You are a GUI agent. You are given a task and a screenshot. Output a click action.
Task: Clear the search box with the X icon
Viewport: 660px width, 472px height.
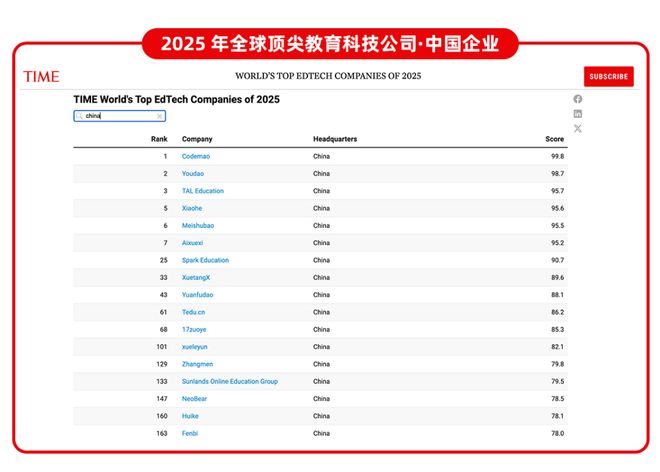coord(160,116)
